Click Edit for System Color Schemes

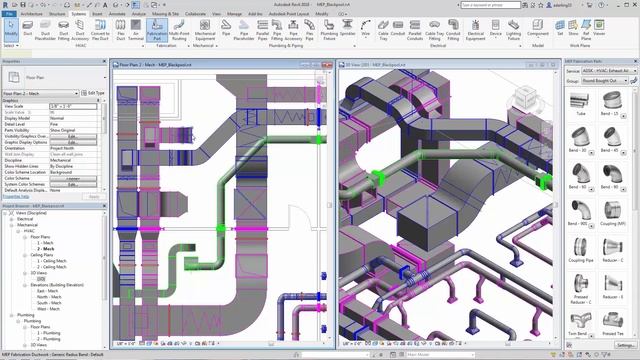[73, 184]
